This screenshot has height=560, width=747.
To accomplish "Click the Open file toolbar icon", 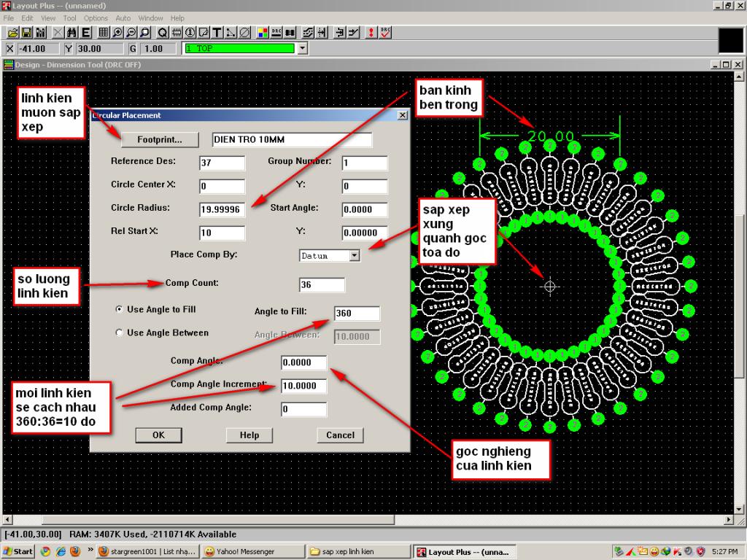I will [12, 33].
